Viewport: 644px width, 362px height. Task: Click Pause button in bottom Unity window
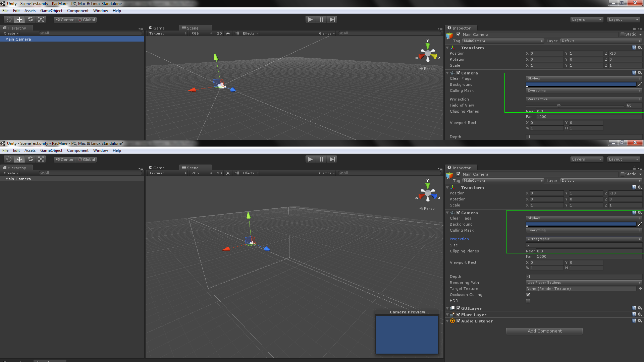click(321, 159)
